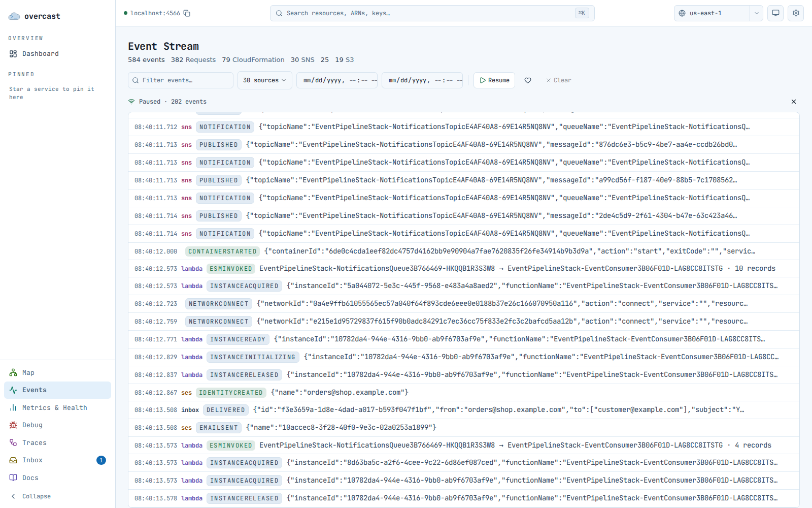The height and width of the screenshot is (508, 812).
Task: Copy the localhost:4566 endpoint
Action: tap(187, 13)
